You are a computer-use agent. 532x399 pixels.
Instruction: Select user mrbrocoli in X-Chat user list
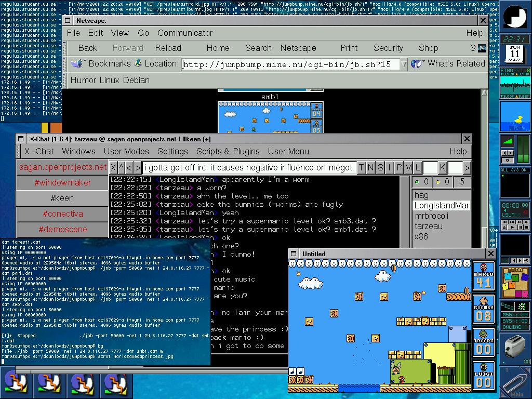(x=441, y=216)
